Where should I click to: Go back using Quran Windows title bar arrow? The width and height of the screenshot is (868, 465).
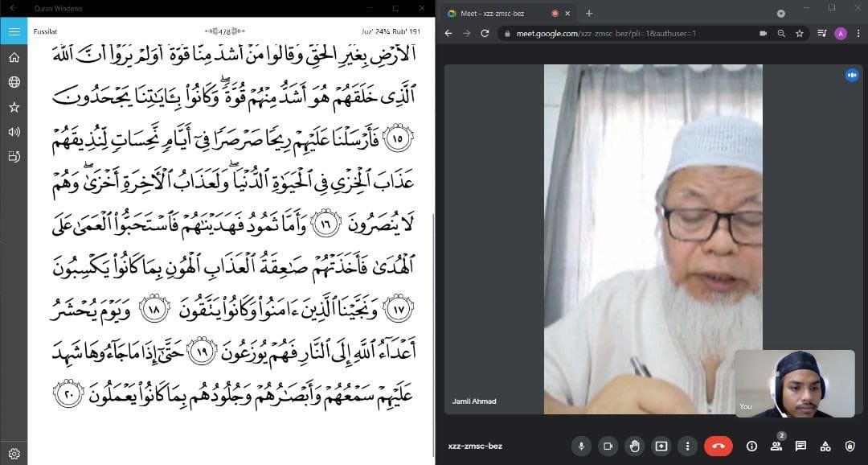point(14,8)
